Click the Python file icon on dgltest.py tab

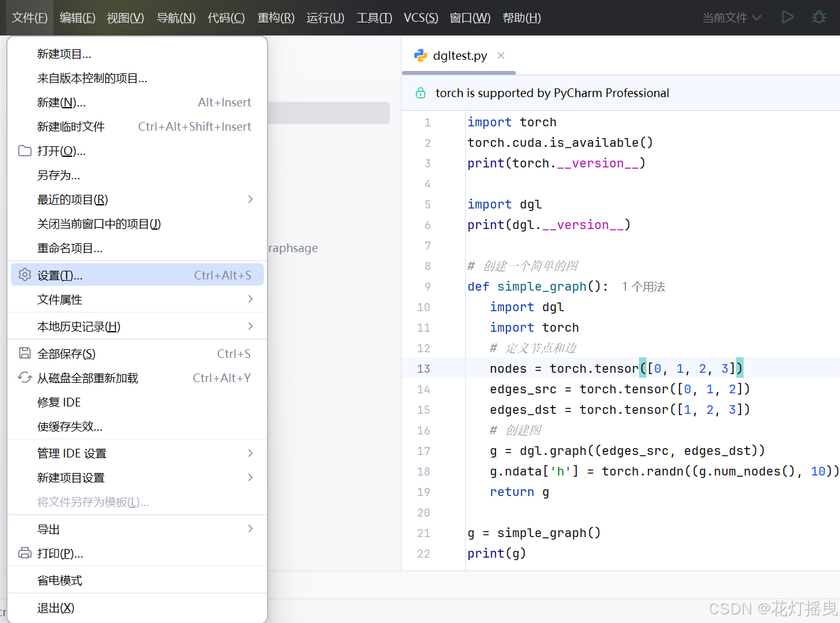(421, 55)
